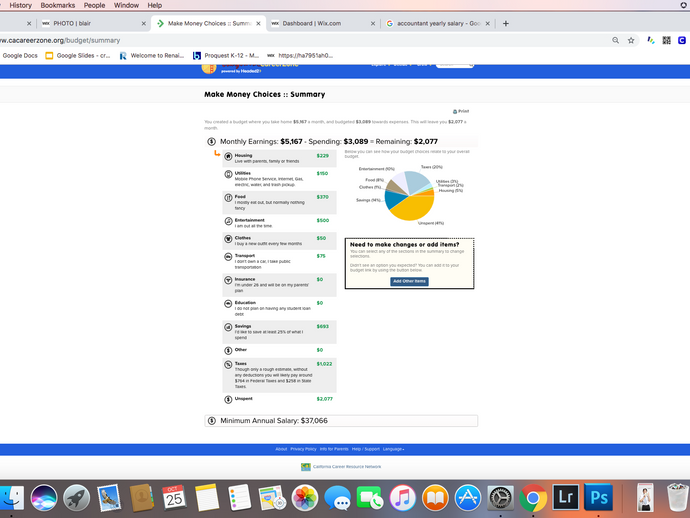690x518 pixels.
Task: Click the Other category icon
Action: (228, 351)
